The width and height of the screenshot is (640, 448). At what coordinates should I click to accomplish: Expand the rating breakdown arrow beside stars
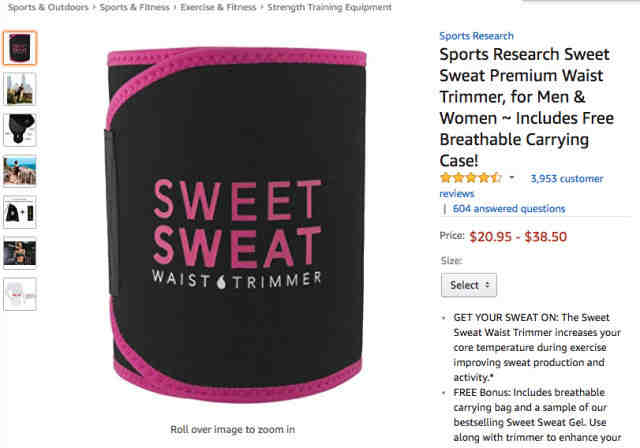click(x=511, y=178)
